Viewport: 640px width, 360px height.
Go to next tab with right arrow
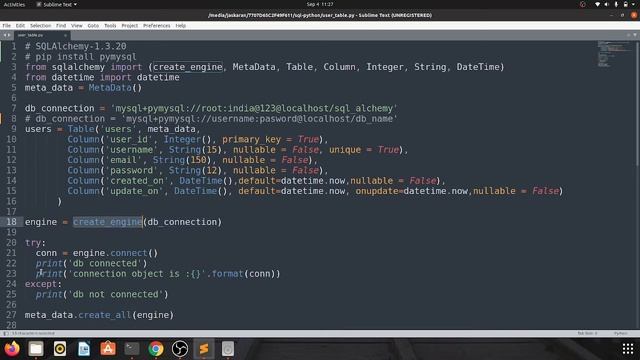pos(9,35)
